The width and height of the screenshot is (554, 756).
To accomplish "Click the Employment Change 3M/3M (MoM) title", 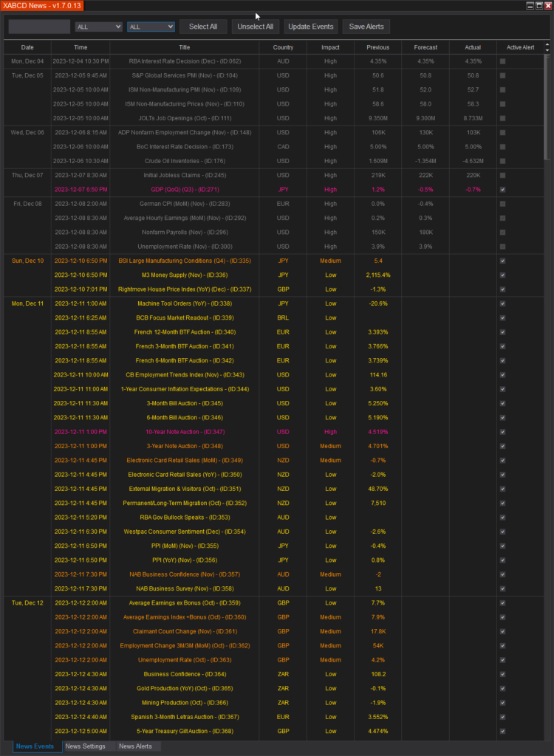I will (x=185, y=645).
